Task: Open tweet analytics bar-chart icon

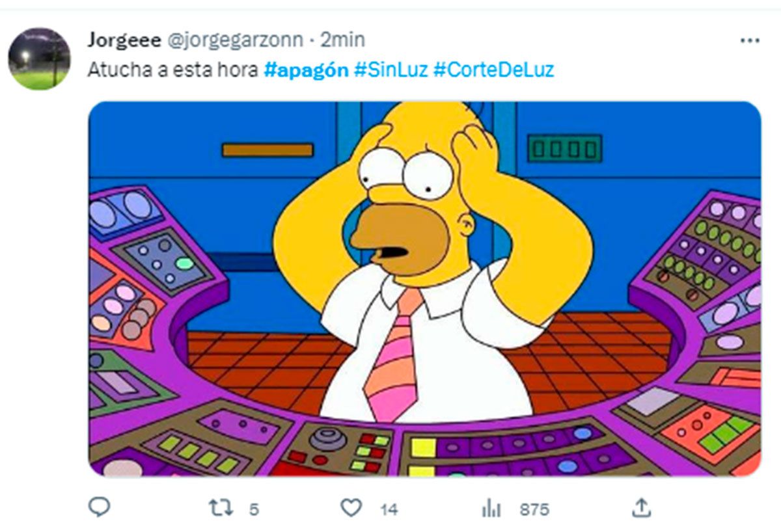Action: pos(489,508)
